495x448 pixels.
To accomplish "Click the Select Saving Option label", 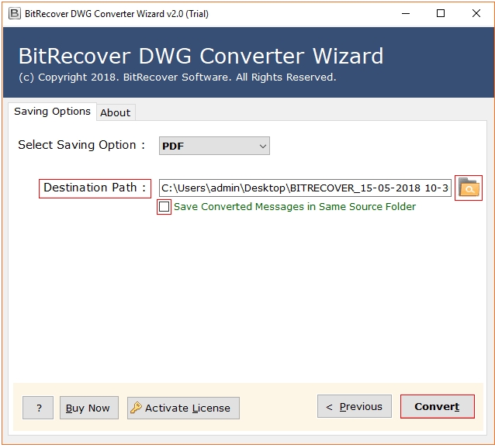I will point(81,145).
